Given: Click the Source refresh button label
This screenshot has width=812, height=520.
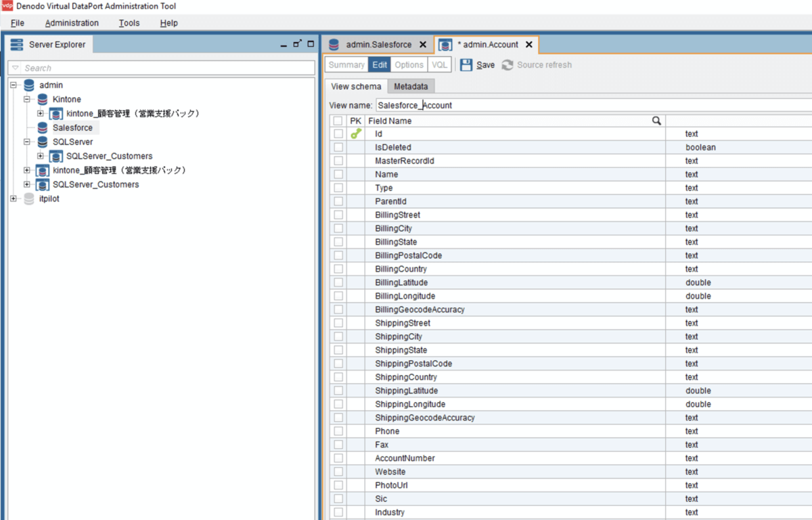Looking at the screenshot, I should (544, 65).
